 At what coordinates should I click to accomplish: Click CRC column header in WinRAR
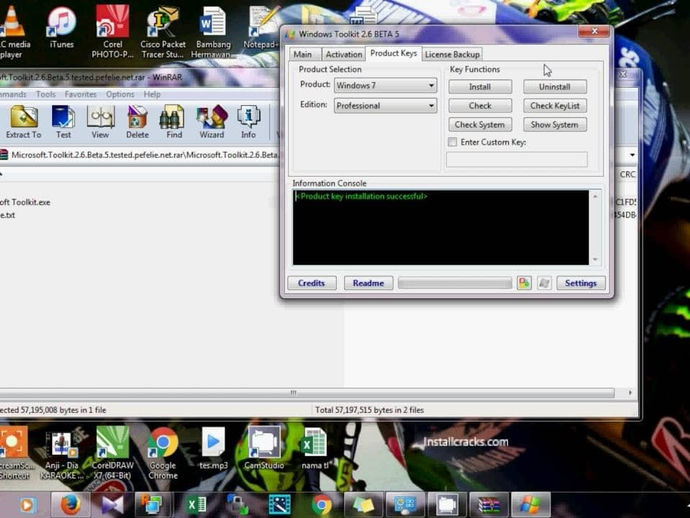coord(628,175)
